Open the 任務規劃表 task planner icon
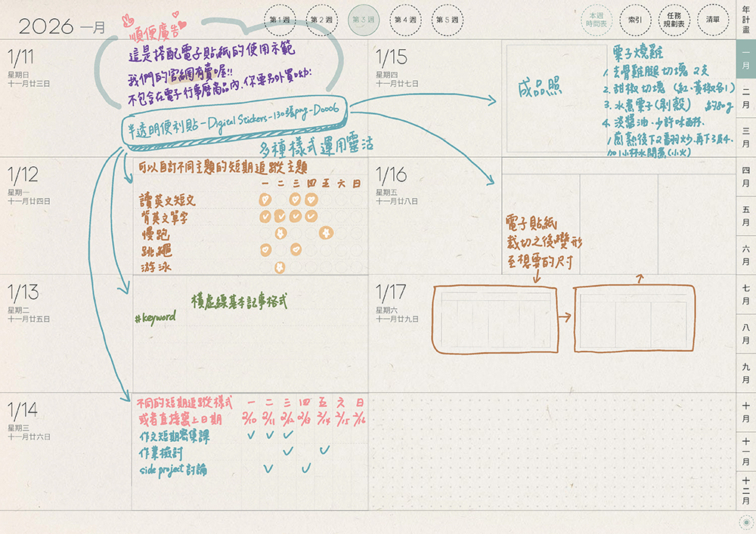756x534 pixels. (x=675, y=21)
